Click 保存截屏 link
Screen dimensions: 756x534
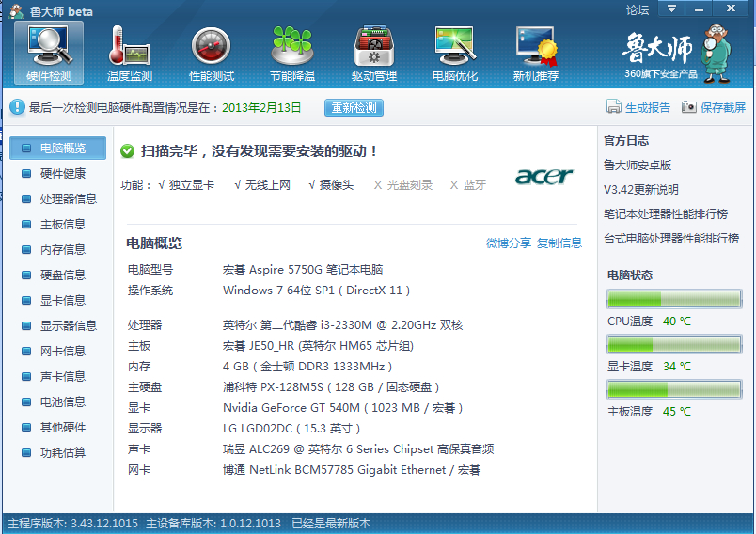pyautogui.click(x=723, y=107)
